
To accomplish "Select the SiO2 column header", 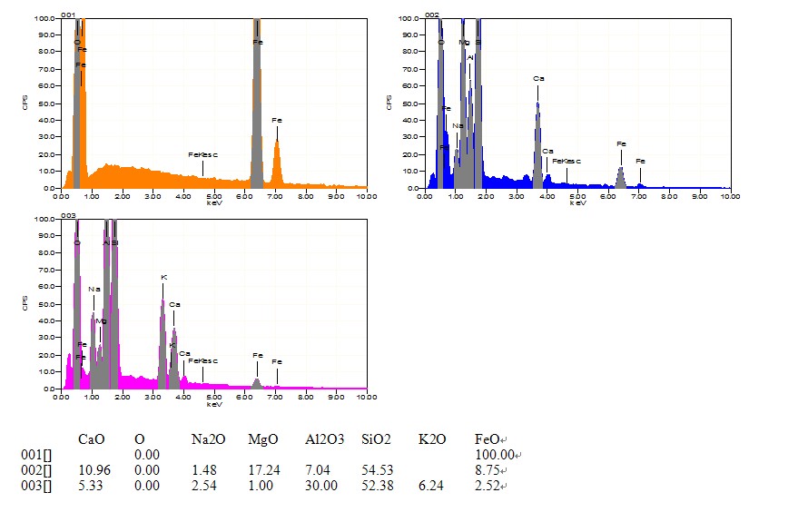I will point(376,439).
